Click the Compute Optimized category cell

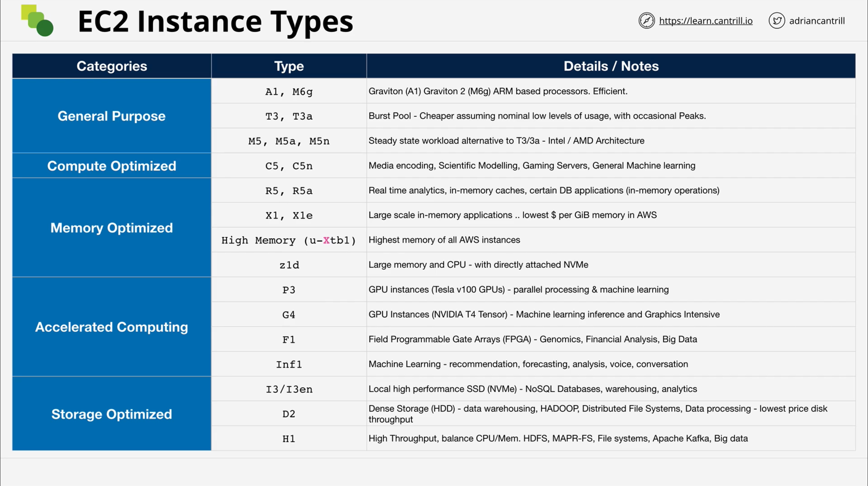click(x=112, y=166)
